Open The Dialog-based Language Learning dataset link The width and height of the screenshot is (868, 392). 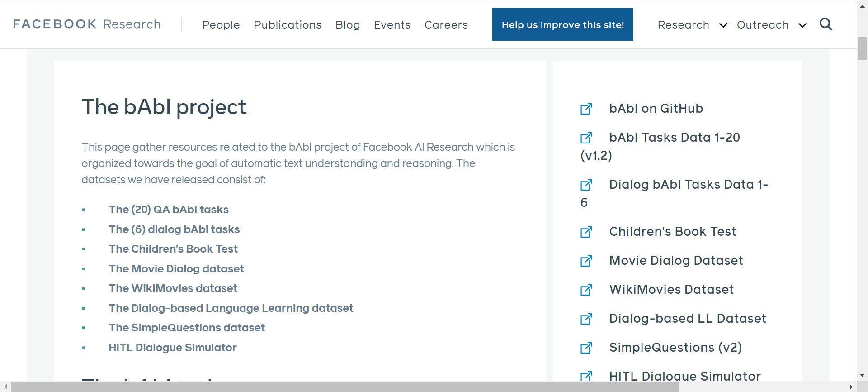[x=231, y=308]
